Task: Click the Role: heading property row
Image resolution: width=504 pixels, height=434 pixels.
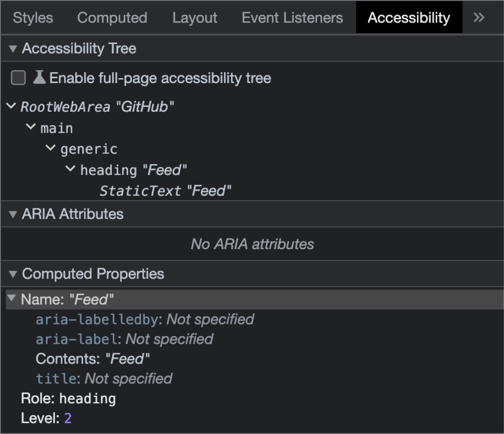Action: 68,399
